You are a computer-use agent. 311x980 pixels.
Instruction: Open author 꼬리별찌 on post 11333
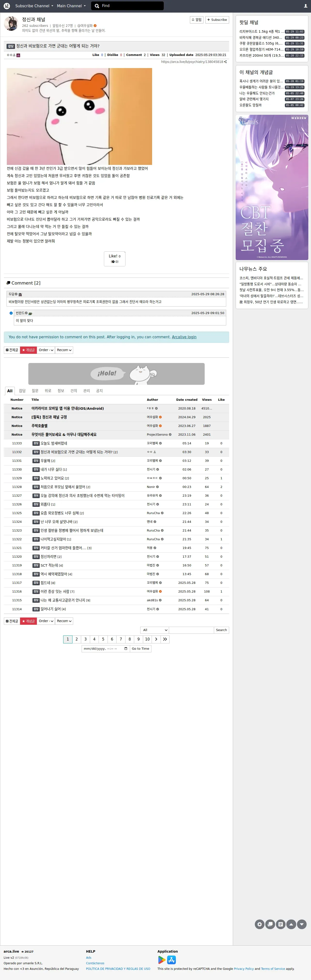(x=152, y=443)
